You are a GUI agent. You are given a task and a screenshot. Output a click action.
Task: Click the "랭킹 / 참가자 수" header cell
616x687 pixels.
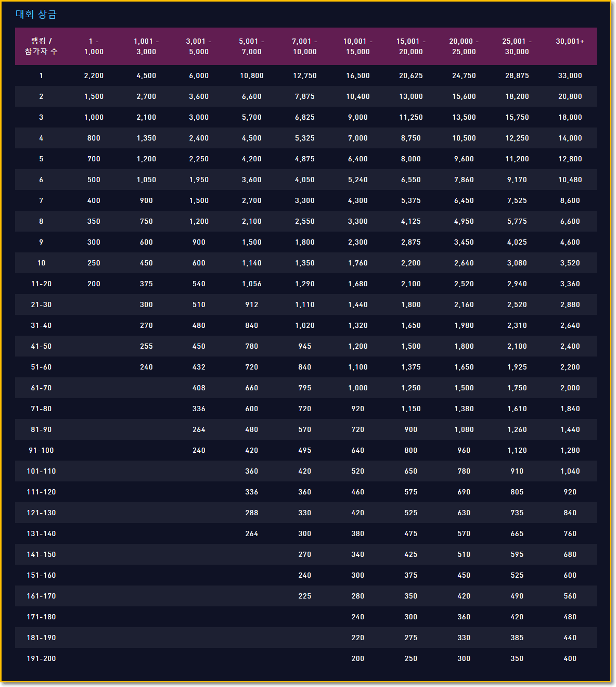[41, 46]
